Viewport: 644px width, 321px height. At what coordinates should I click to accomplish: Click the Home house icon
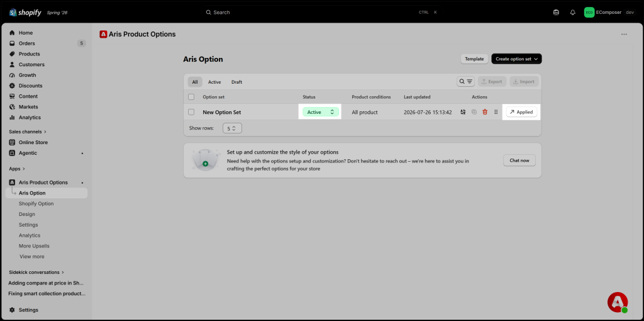[x=12, y=33]
